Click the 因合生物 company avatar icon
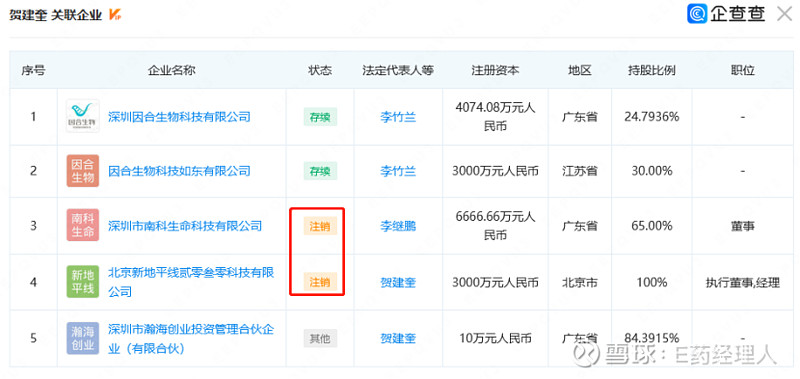 tap(83, 170)
